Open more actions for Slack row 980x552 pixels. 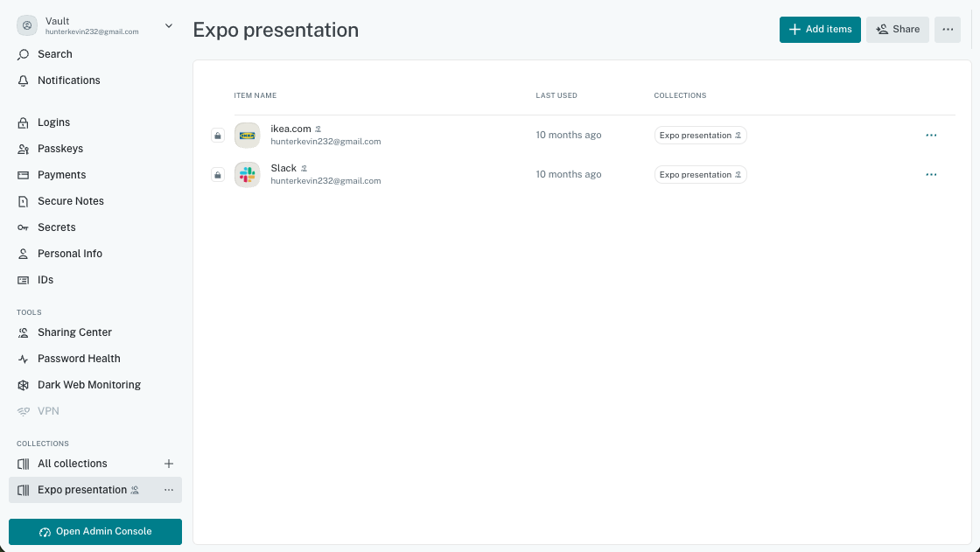[931, 175]
